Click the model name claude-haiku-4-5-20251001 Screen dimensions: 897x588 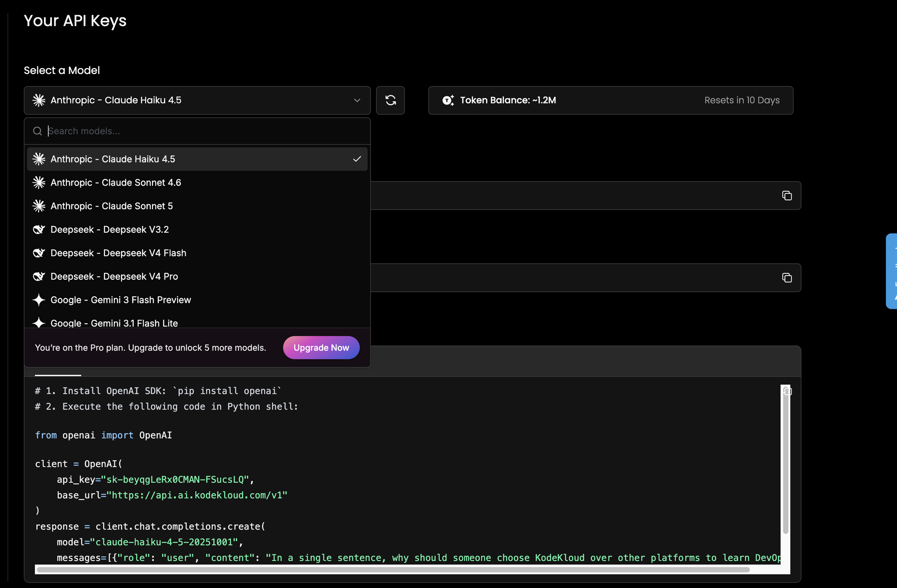point(164,542)
